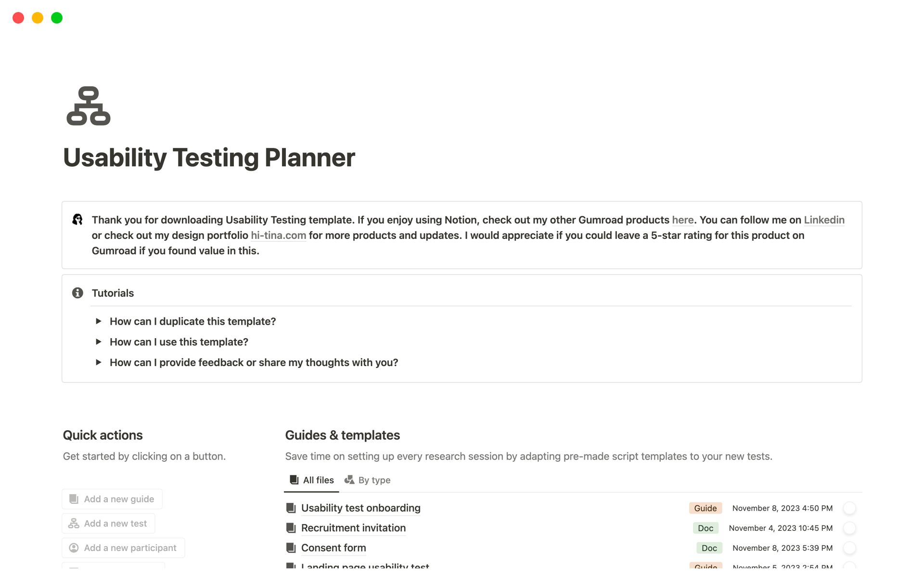Viewport: 924px width, 578px height.
Task: Click the document icon for Recruitment invitation
Action: coord(291,527)
